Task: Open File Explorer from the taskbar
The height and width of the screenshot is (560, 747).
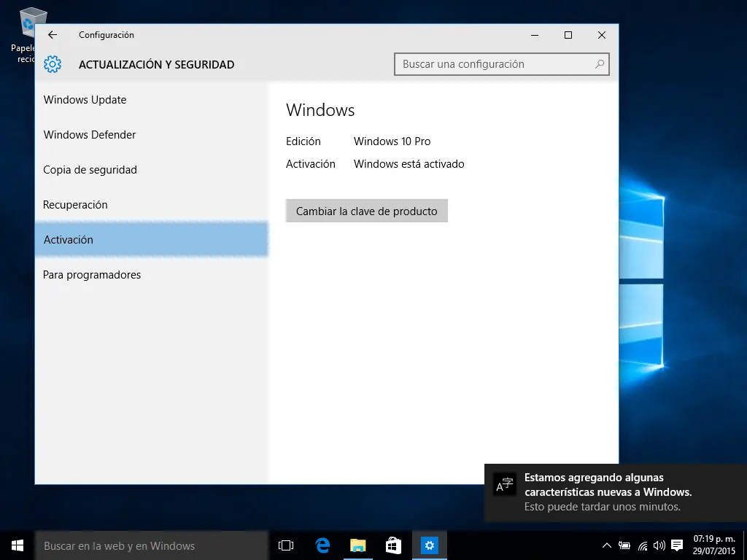Action: coord(357,545)
